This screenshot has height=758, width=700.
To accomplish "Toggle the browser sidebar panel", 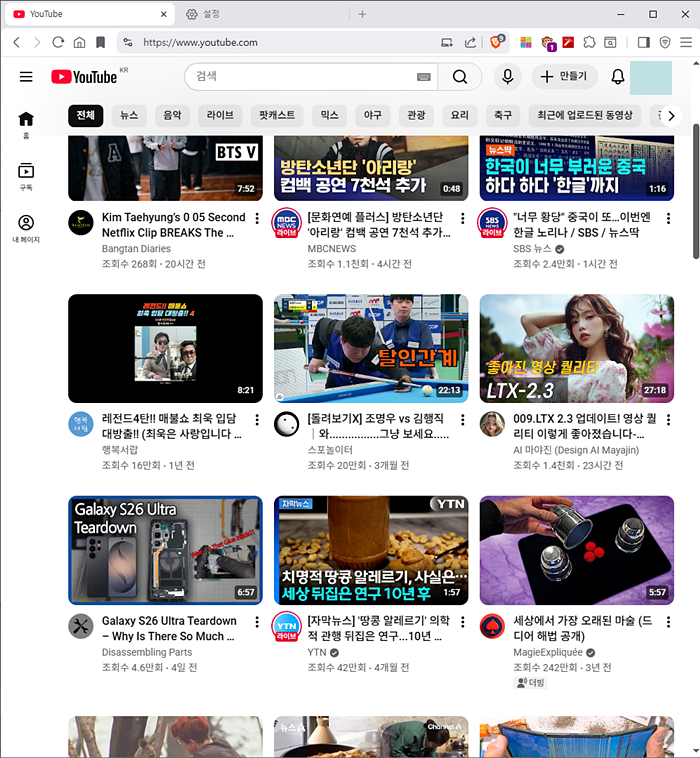I will (x=643, y=43).
